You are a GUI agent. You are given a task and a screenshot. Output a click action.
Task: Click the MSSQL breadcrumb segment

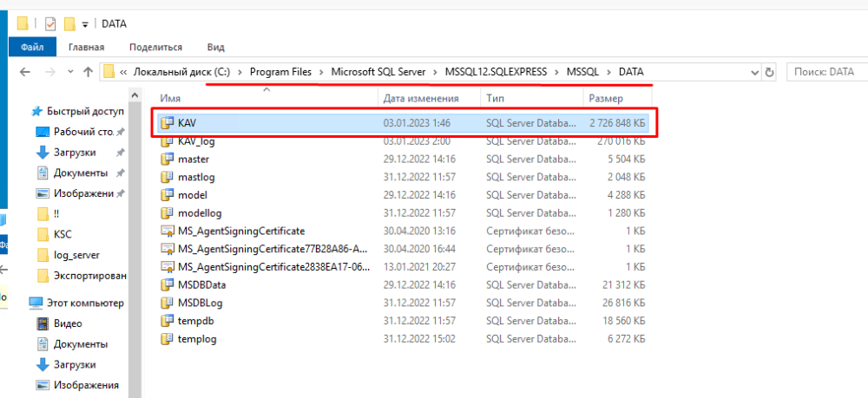(x=583, y=72)
